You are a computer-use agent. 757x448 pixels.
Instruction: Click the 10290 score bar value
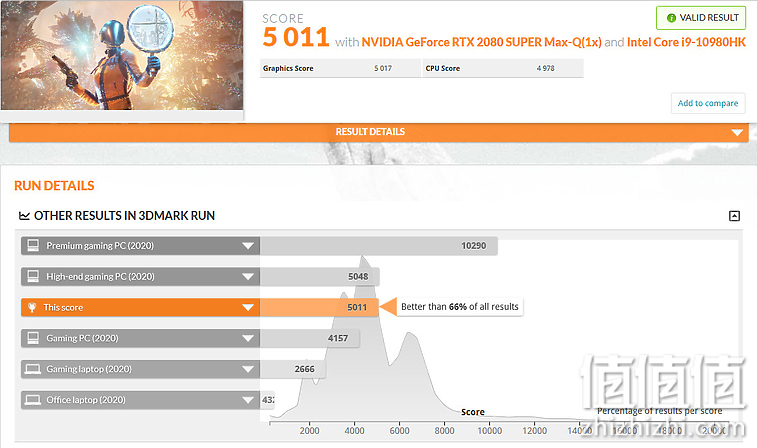coord(473,246)
